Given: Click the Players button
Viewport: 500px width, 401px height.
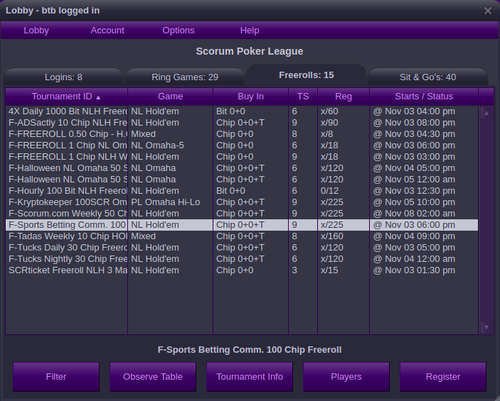Looking at the screenshot, I should tap(346, 377).
